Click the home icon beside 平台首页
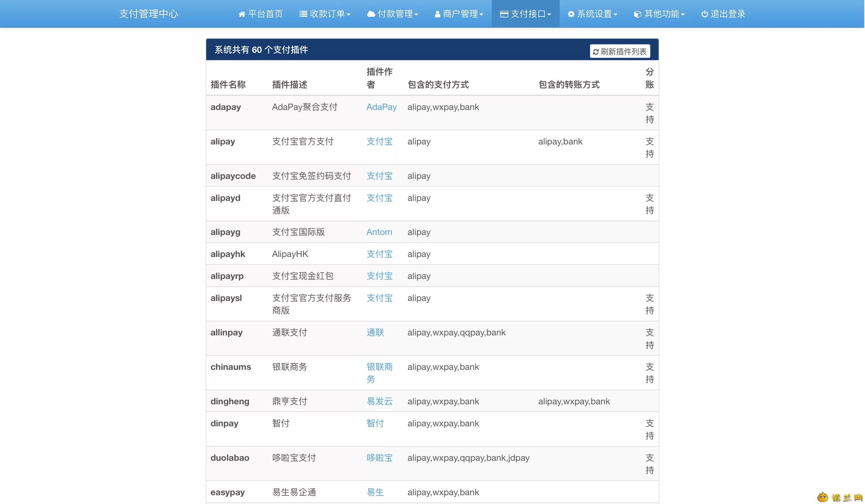This screenshot has height=504, width=865. (242, 14)
